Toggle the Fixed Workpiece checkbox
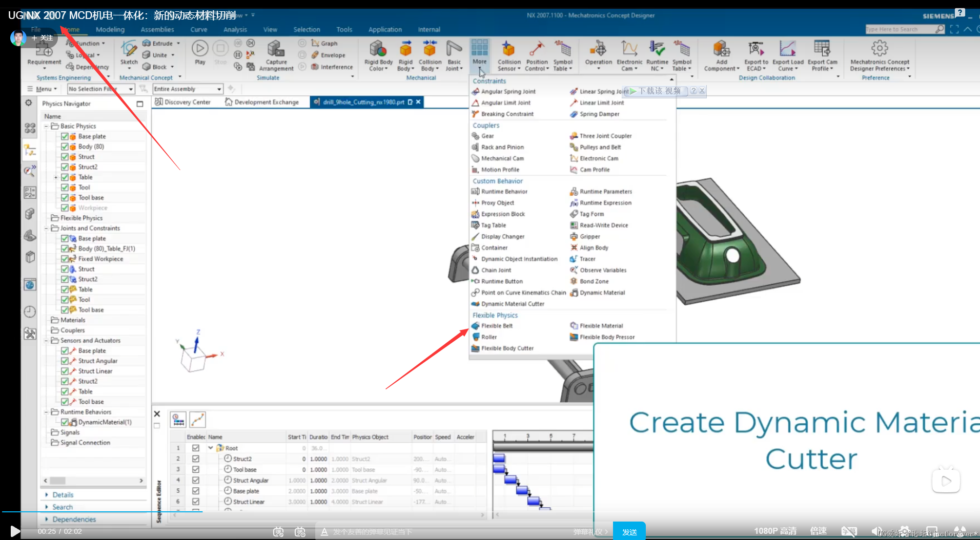The width and height of the screenshot is (980, 540). click(65, 259)
